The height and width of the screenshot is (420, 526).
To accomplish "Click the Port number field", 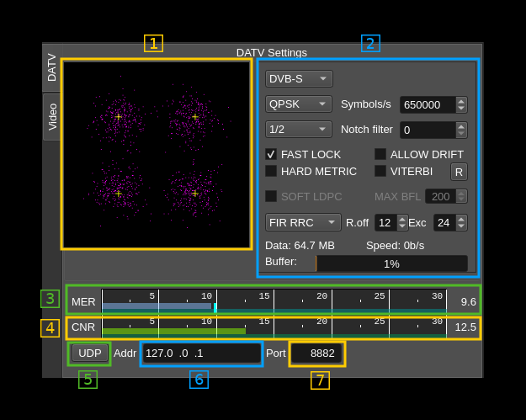I will [x=316, y=354].
